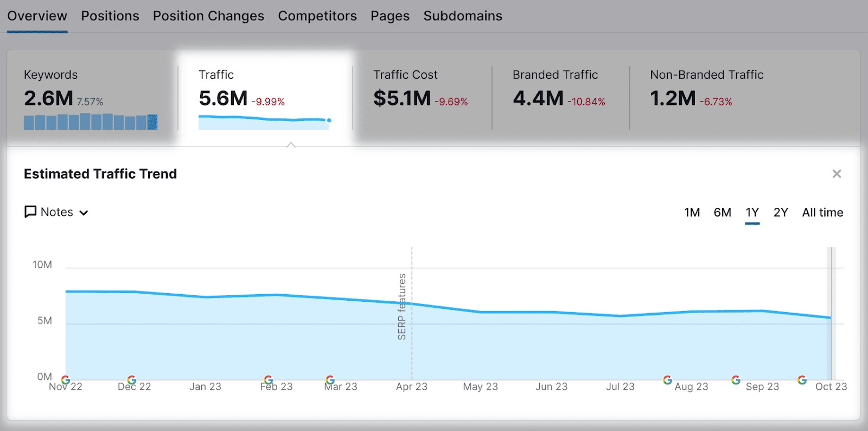The image size is (868, 431).
Task: Click Google update icon near Aug 23
Action: tap(668, 380)
